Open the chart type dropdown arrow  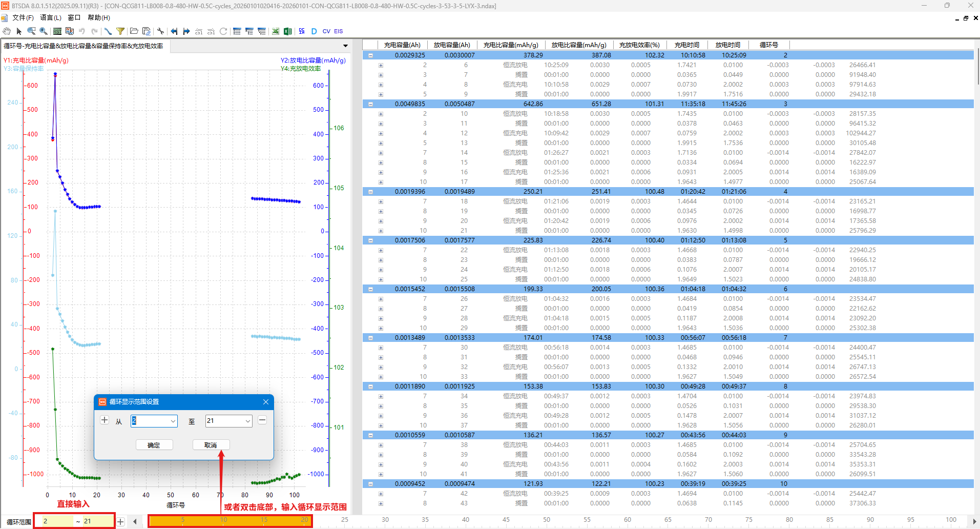[x=345, y=46]
